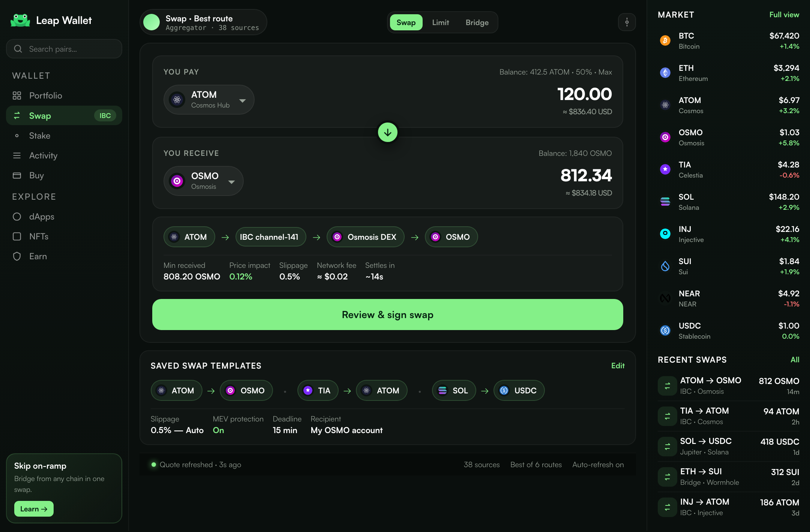Click the IBC badge on Swap item
Screen dimensions: 810x532
pyautogui.click(x=105, y=115)
